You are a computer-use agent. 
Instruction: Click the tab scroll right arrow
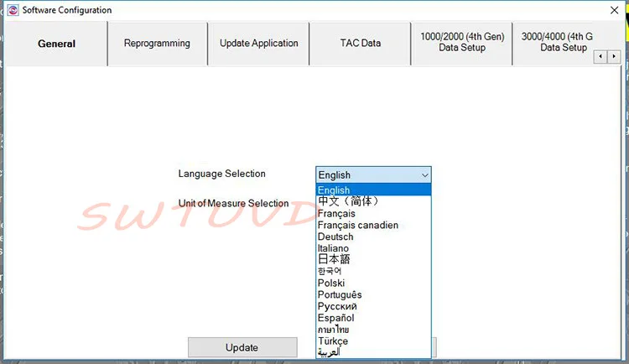[x=614, y=56]
